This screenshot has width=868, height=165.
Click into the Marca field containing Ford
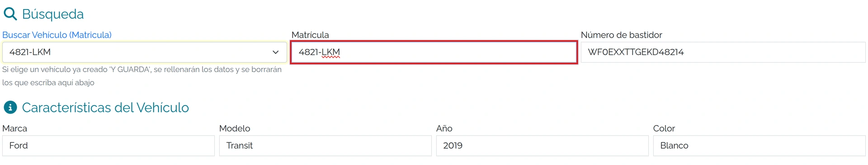(108, 146)
